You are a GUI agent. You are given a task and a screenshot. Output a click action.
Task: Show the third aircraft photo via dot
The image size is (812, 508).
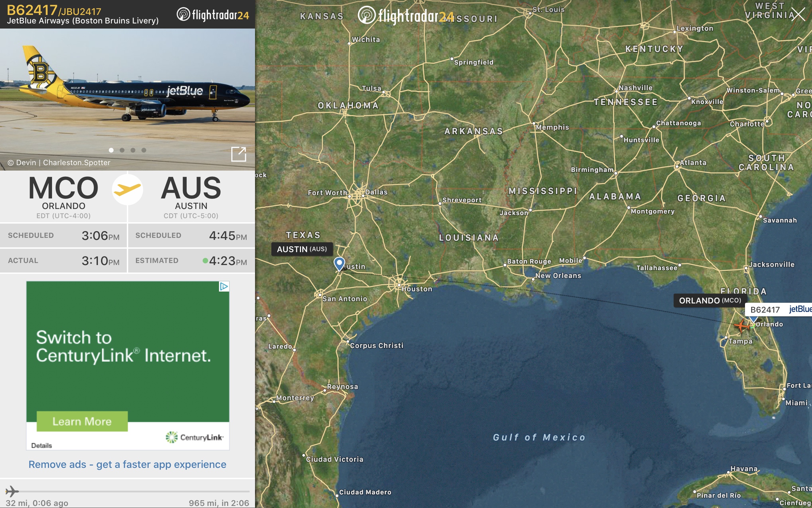[133, 150]
